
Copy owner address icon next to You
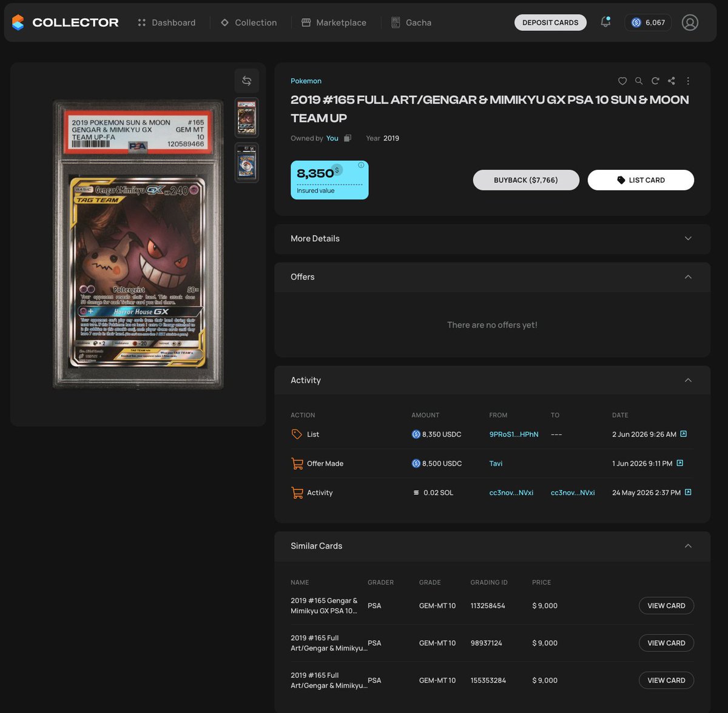348,138
